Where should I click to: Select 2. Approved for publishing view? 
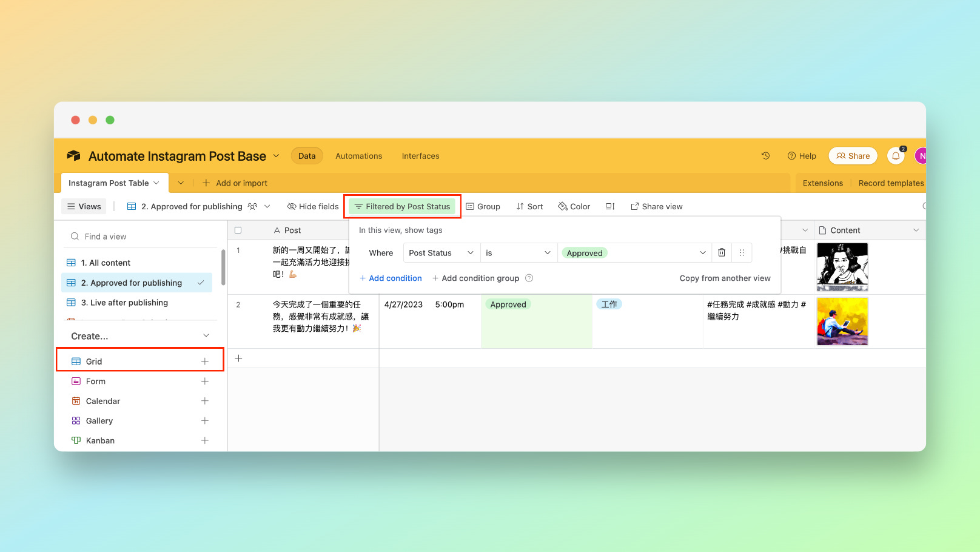pos(137,283)
